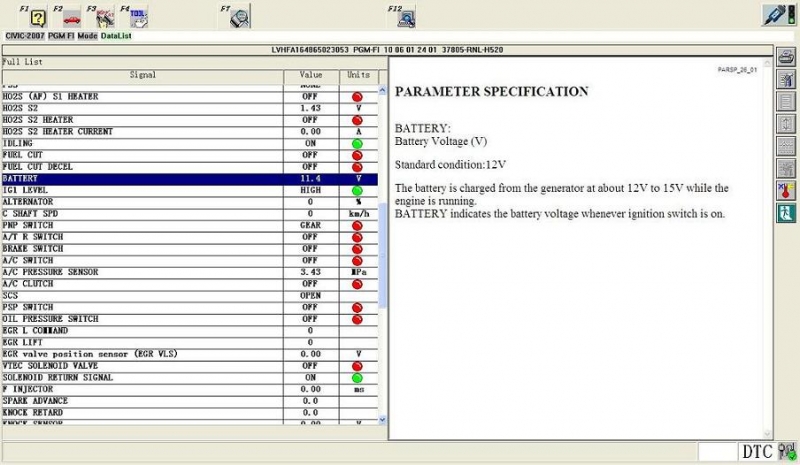Click the signal list vertical scrollbar

coord(382,250)
